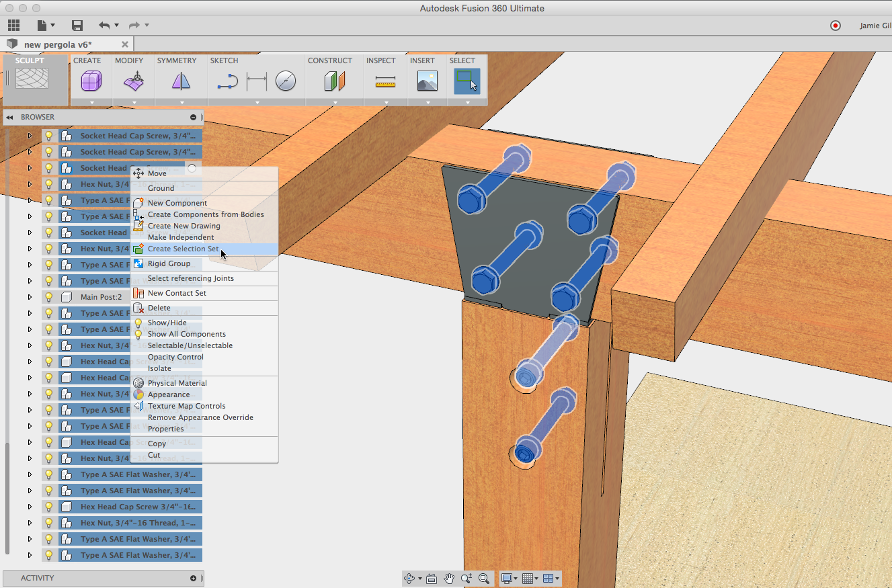
Task: Click Create Components from Bodies
Action: click(x=206, y=214)
